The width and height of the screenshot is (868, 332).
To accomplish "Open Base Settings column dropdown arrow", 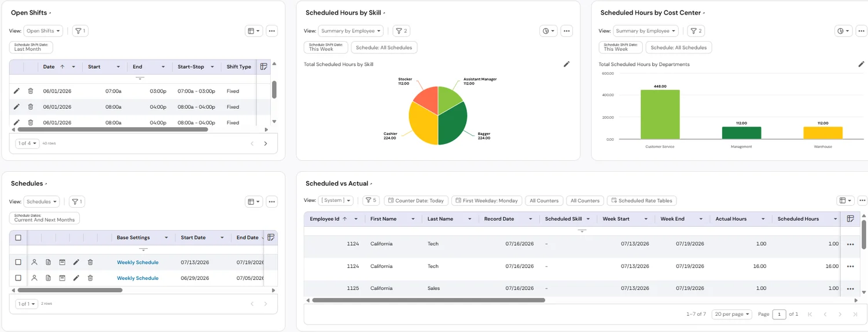I will point(166,238).
